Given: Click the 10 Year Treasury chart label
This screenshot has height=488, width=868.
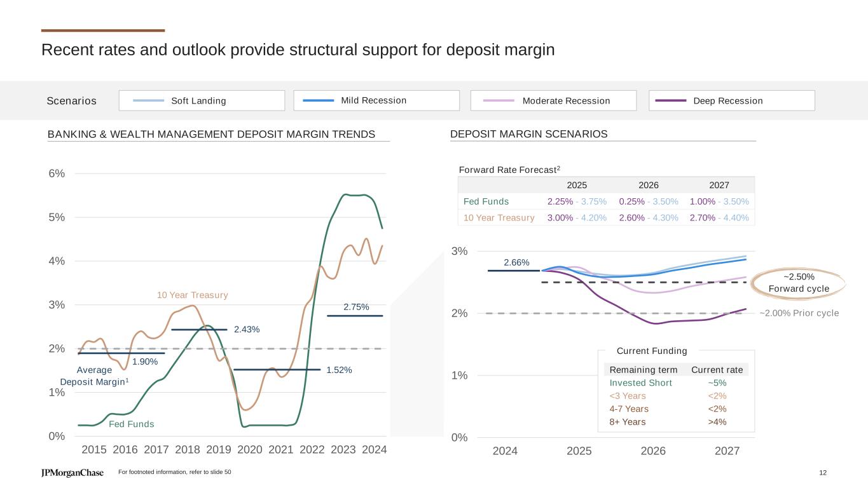Looking at the screenshot, I should 192,295.
